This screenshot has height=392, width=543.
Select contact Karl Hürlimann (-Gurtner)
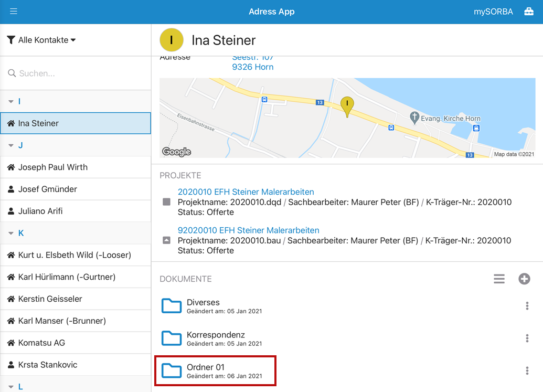click(x=76, y=277)
